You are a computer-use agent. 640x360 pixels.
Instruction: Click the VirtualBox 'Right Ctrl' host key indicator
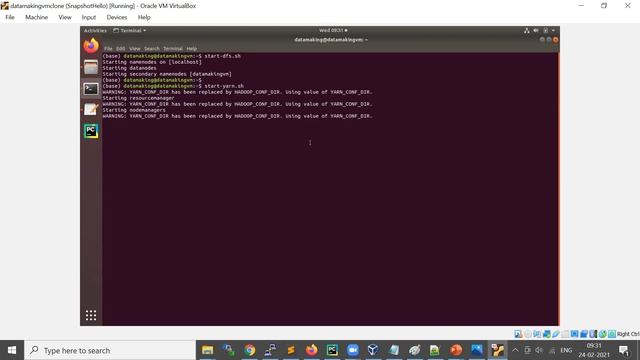tap(628, 334)
